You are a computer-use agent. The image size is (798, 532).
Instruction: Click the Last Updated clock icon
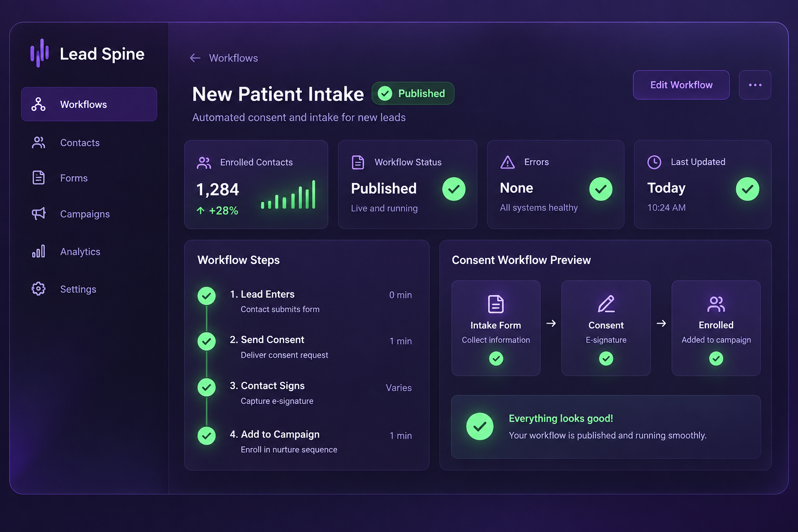point(654,162)
